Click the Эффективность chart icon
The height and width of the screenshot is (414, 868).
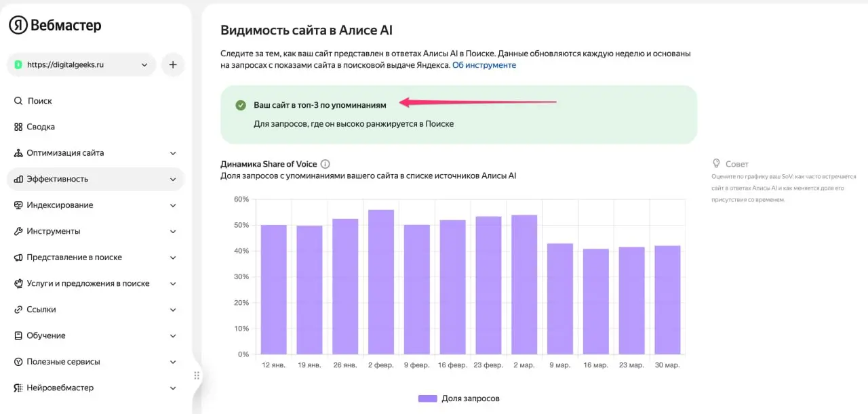coord(18,179)
